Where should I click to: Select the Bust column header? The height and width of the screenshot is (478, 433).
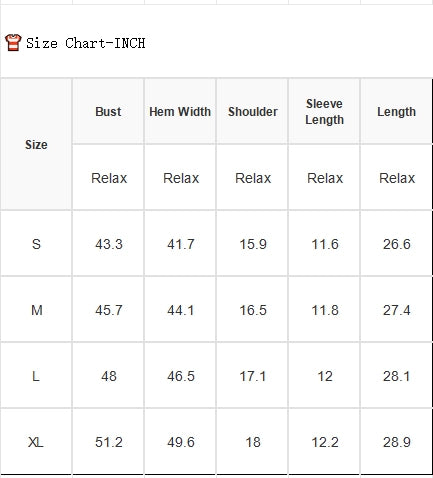click(x=108, y=112)
